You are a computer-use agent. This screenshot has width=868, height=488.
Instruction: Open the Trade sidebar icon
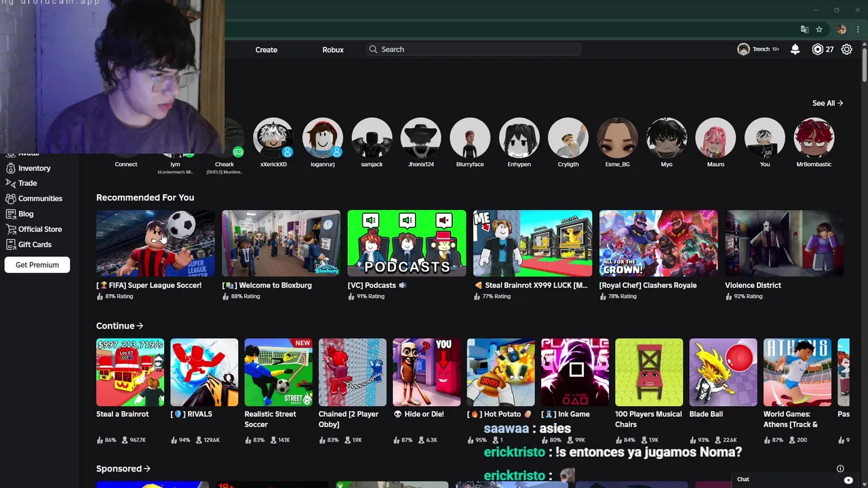10,183
